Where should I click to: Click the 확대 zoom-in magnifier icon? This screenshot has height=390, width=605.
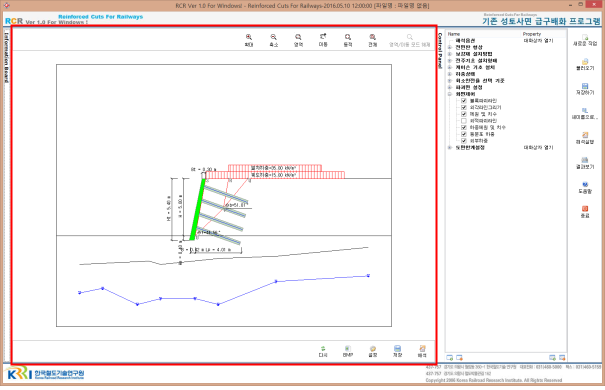click(249, 37)
